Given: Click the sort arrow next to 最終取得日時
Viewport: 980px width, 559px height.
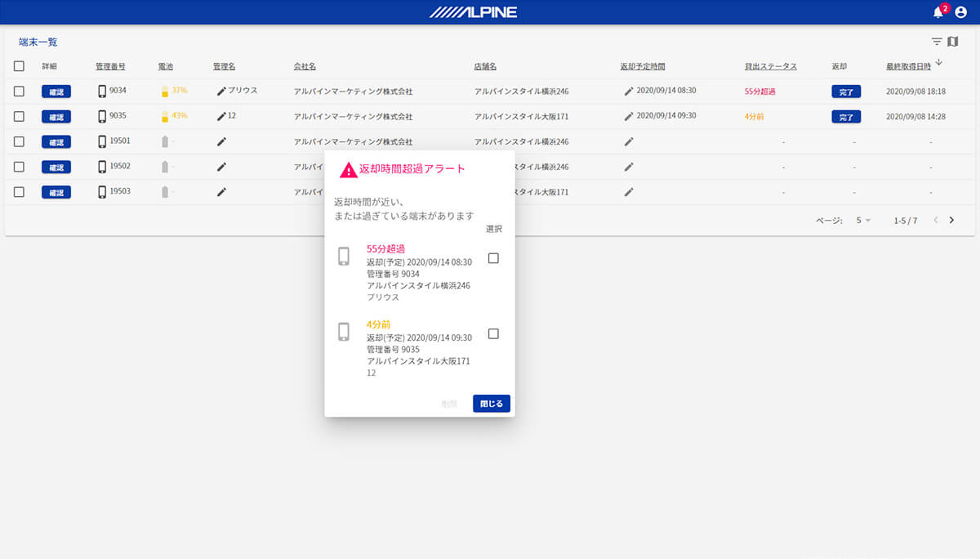Looking at the screenshot, I should pos(938,63).
